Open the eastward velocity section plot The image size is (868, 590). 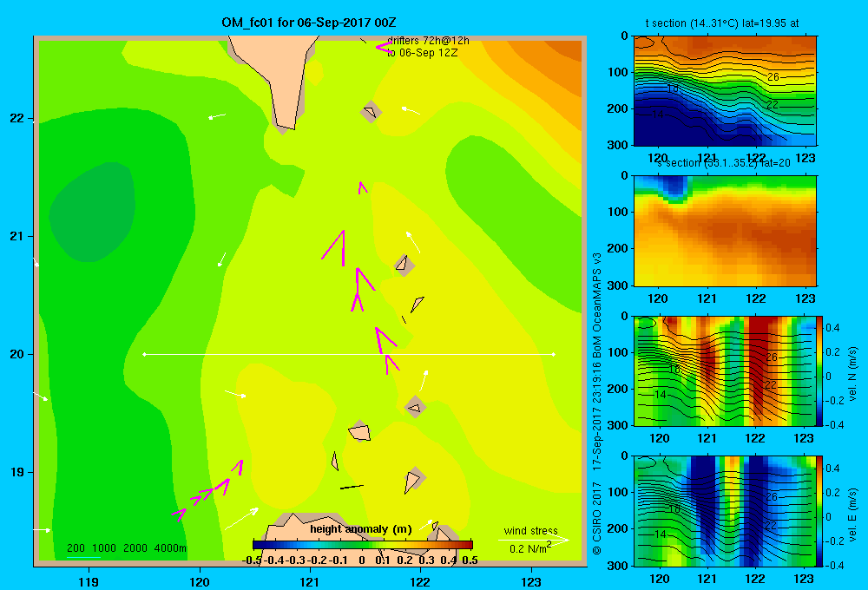[x=725, y=511]
